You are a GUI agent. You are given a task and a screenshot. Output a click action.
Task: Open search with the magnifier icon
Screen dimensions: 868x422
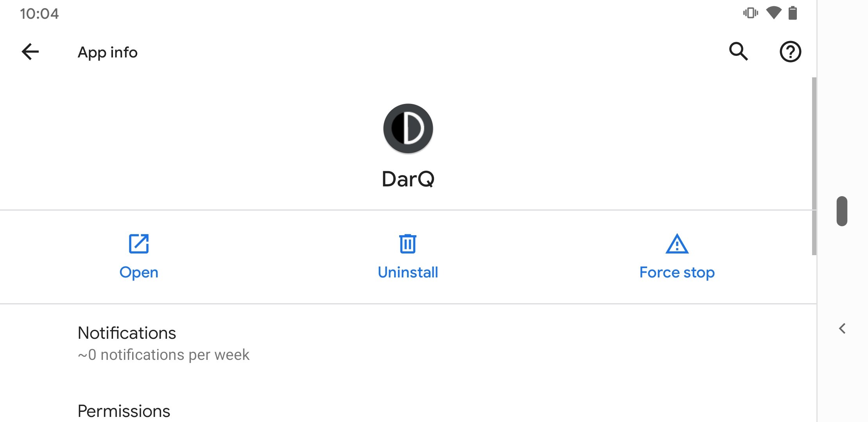(x=738, y=51)
